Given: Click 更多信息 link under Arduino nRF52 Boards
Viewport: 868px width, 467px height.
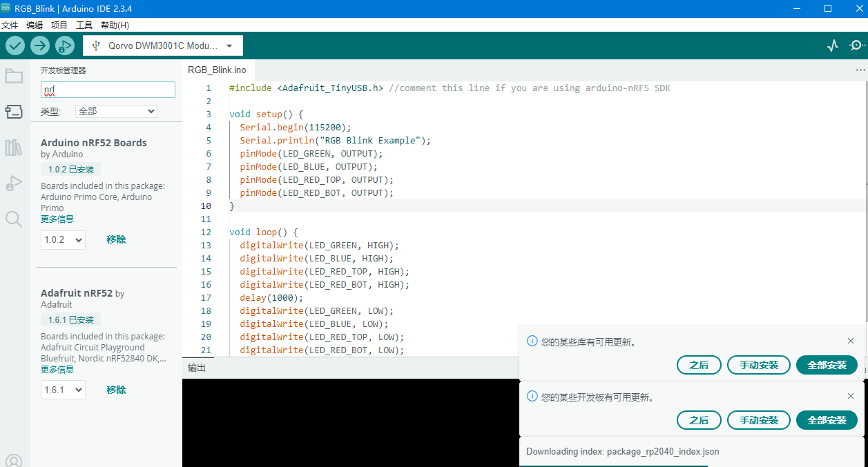Looking at the screenshot, I should pos(57,219).
